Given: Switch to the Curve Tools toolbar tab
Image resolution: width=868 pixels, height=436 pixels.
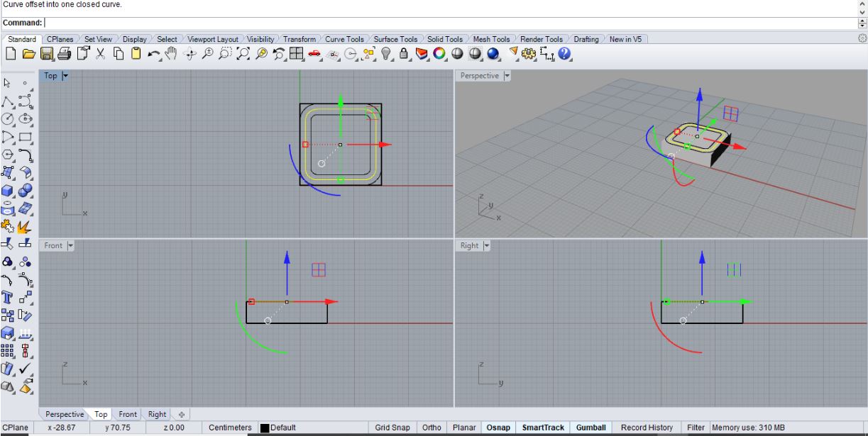Looking at the screenshot, I should coord(344,39).
